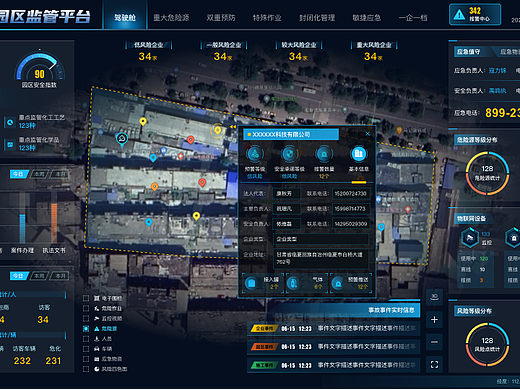Uncheck the 危险源 layer checkbox

coord(86,329)
